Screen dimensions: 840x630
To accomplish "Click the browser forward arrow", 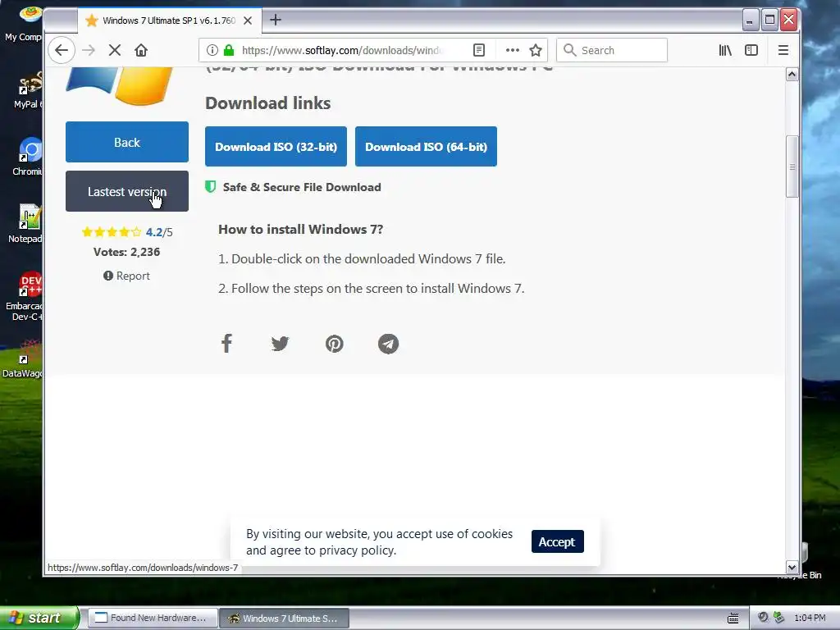I will [x=89, y=50].
